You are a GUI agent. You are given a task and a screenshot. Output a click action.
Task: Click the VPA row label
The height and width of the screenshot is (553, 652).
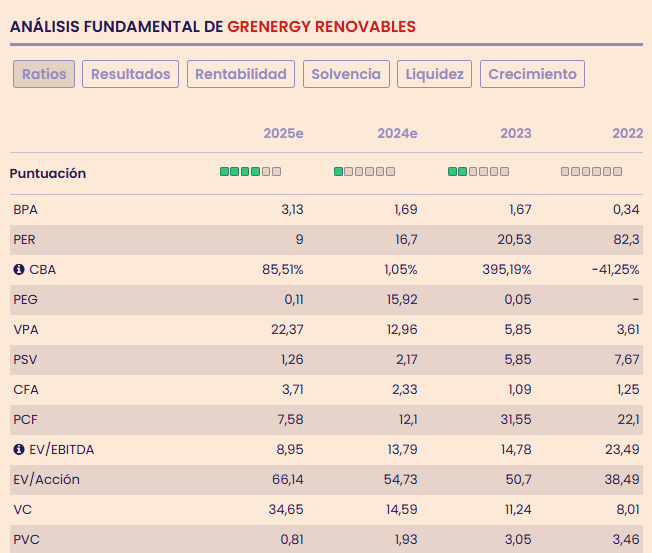(x=26, y=330)
